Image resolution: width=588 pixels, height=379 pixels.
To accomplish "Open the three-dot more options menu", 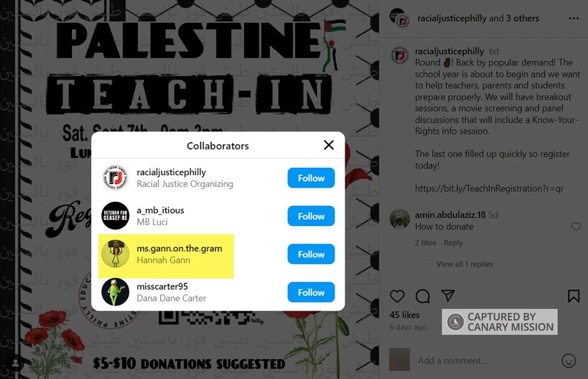I will [x=573, y=18].
